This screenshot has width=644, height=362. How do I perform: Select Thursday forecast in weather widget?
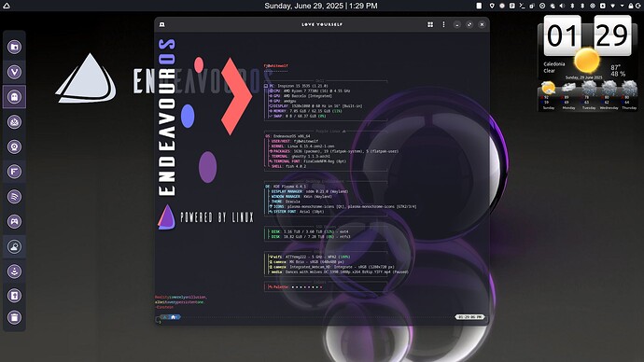(x=629, y=96)
